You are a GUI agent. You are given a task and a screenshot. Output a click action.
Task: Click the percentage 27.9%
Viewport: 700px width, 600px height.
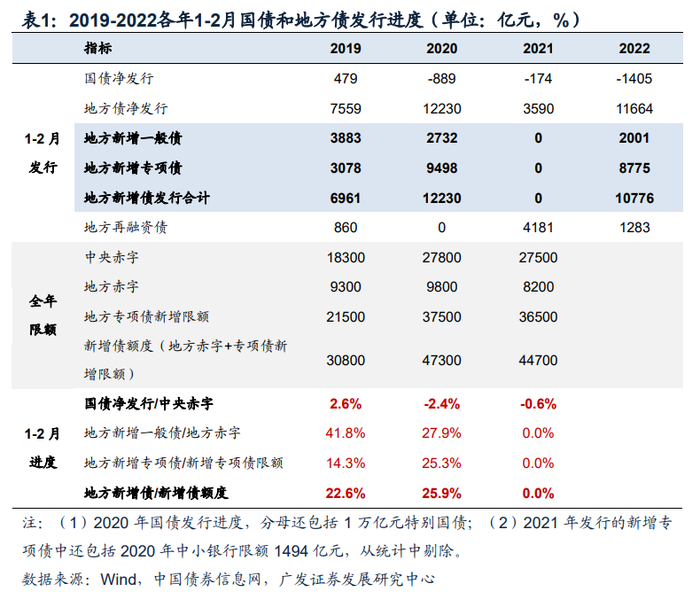click(x=442, y=433)
